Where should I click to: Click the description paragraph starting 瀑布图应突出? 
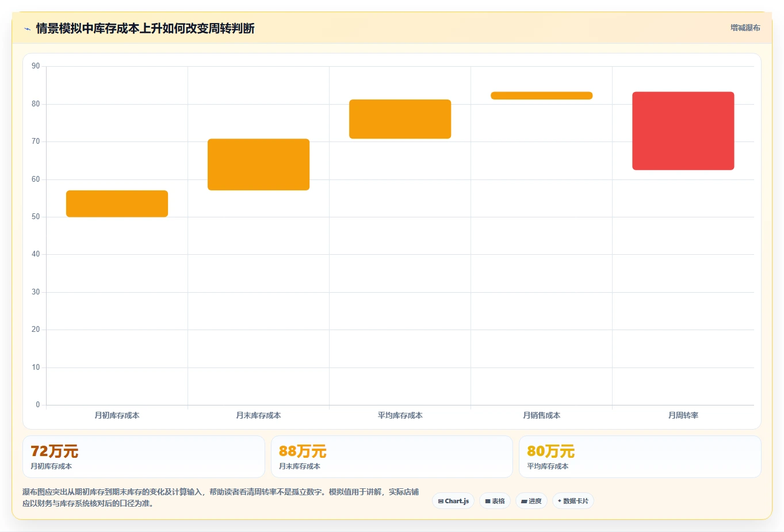(x=221, y=497)
